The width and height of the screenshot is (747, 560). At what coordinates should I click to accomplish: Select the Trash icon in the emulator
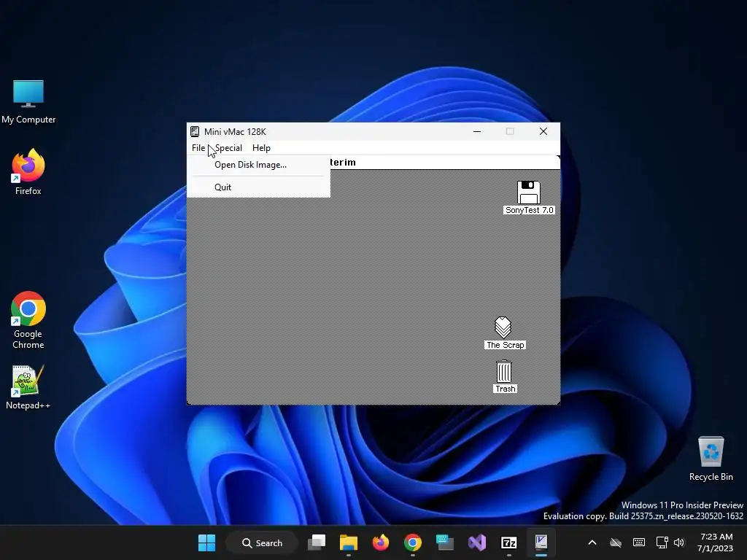[505, 376]
